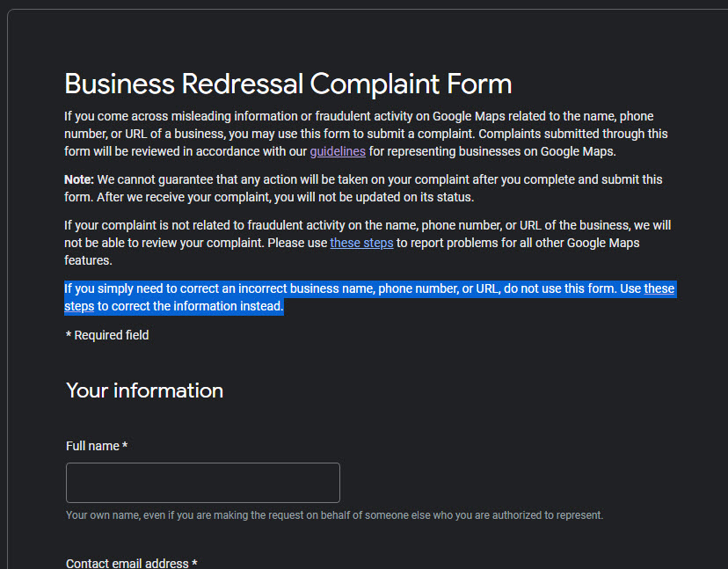Click 'to correct the information instead' highlighted text
728x569 pixels.
(190, 306)
